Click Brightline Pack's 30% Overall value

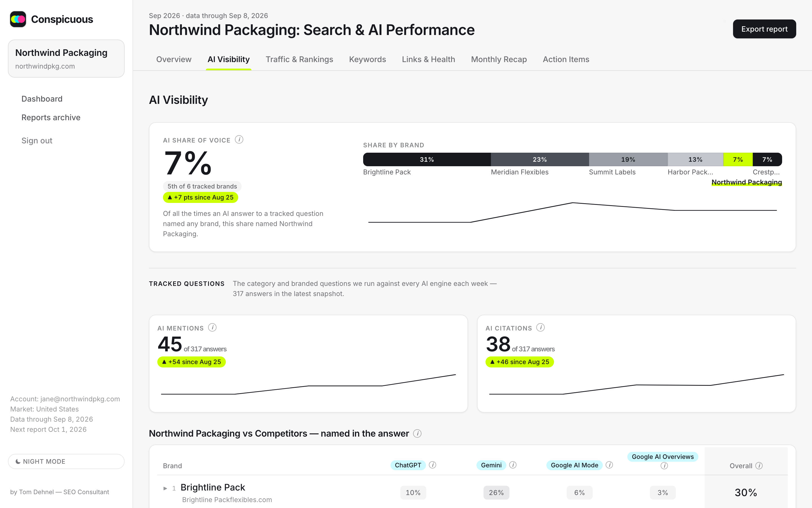(x=746, y=492)
